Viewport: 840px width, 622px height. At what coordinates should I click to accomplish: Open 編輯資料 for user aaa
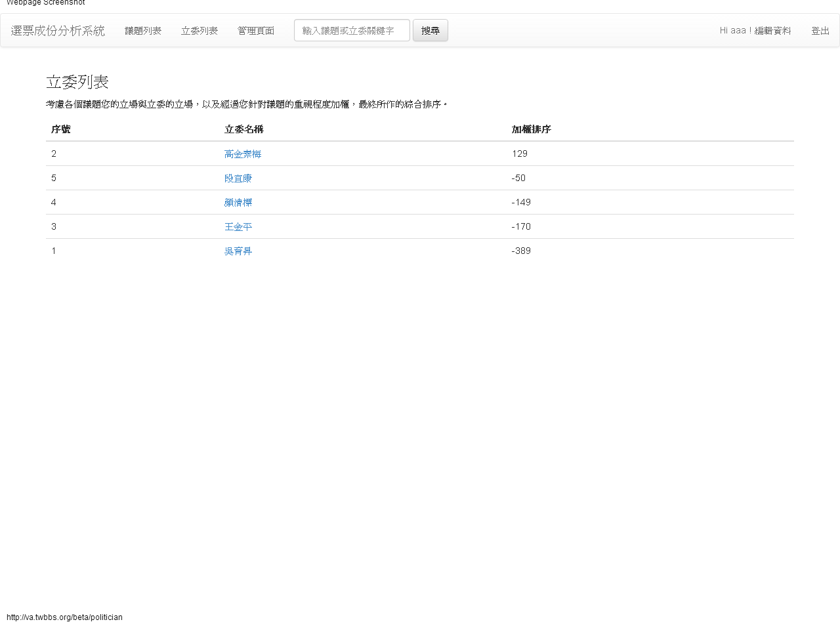tap(772, 31)
